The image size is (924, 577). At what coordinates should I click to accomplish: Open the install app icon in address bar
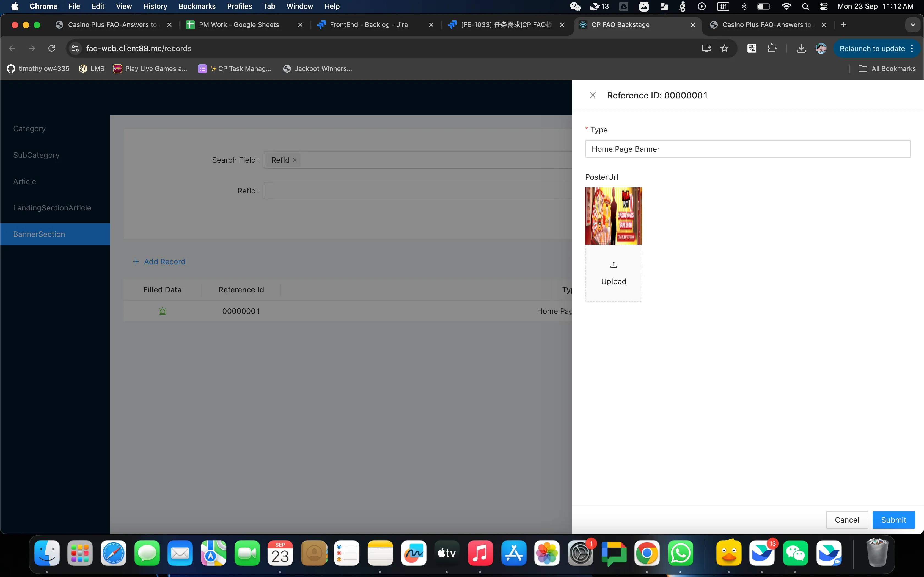pyautogui.click(x=706, y=48)
